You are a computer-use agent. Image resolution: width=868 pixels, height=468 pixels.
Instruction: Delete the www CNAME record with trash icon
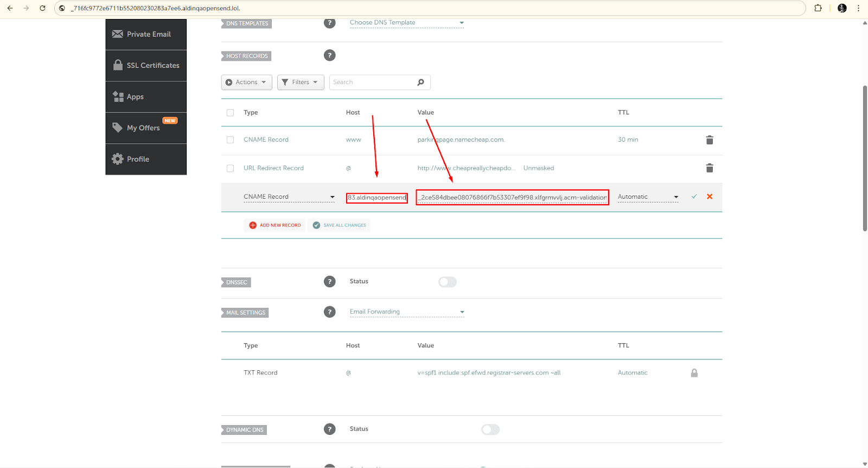[709, 140]
